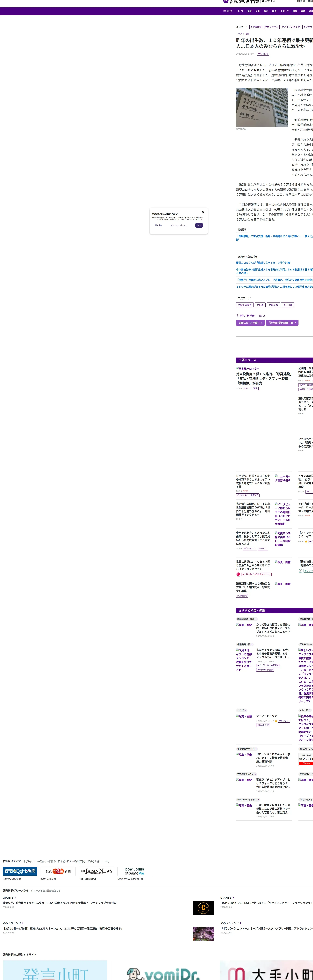The height and width of the screenshot is (980, 313).
Task: Expand the WBC侍ジャパン category chevron
Action: pos(255,774)
